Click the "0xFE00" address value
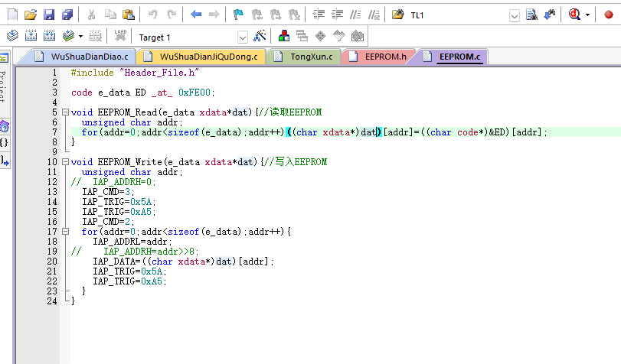 [x=194, y=93]
